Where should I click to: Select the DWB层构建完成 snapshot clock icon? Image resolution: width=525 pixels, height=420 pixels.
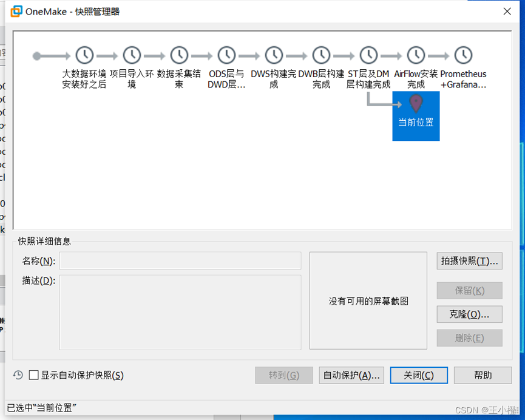point(322,55)
